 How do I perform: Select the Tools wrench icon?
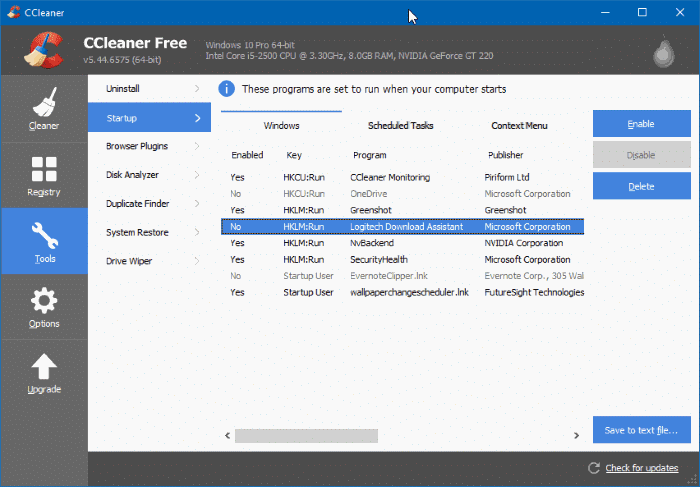[45, 235]
